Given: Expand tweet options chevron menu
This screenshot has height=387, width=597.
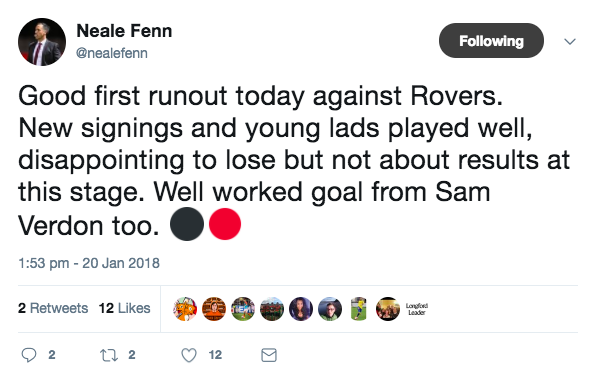Looking at the screenshot, I should pos(570,41).
